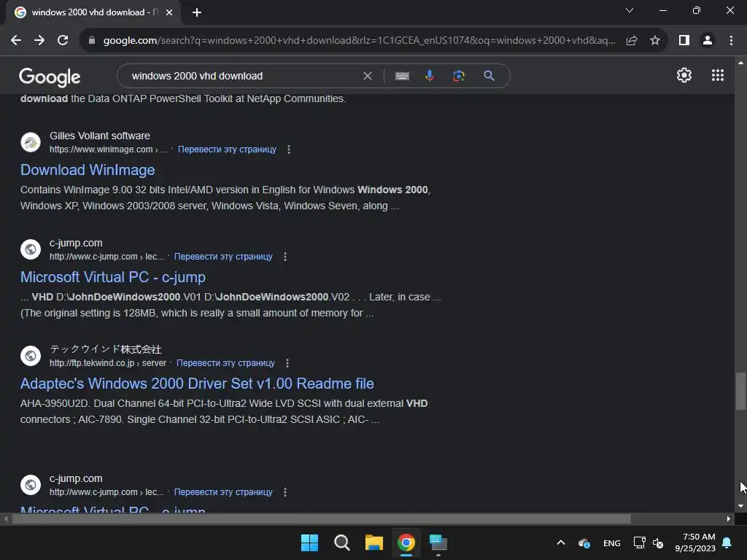Viewport: 747px width, 560px height.
Task: Go back to the previous page
Action: (x=16, y=41)
